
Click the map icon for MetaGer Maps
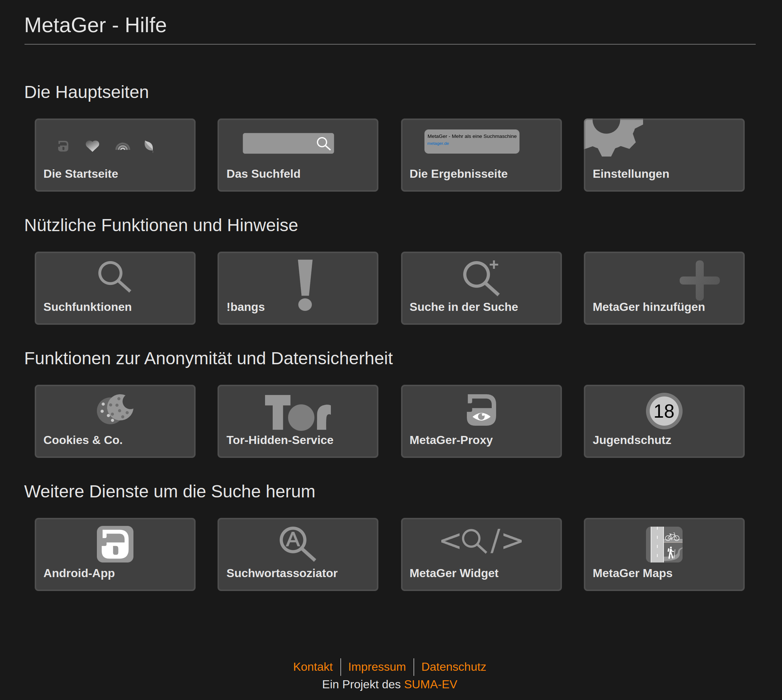(664, 544)
